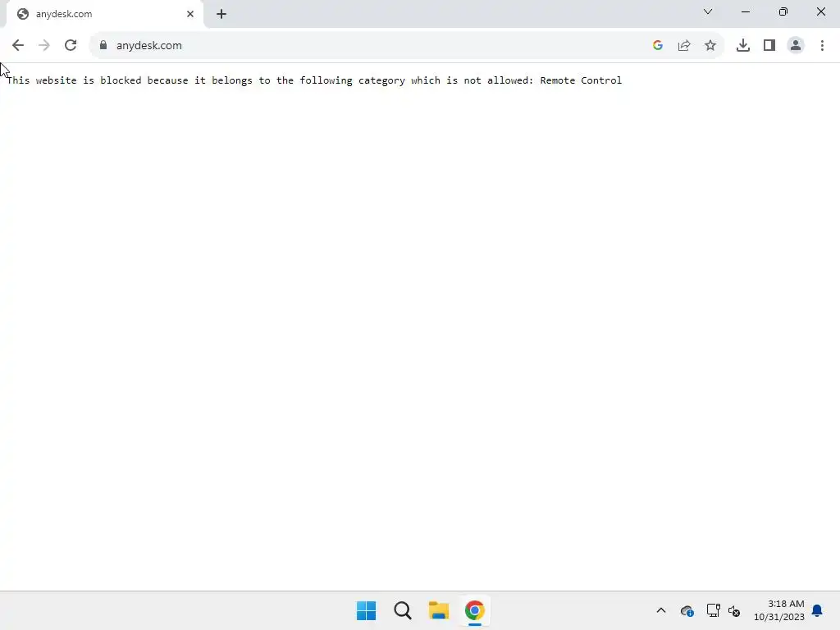
Task: Open the Google icon in address bar
Action: coord(658,46)
